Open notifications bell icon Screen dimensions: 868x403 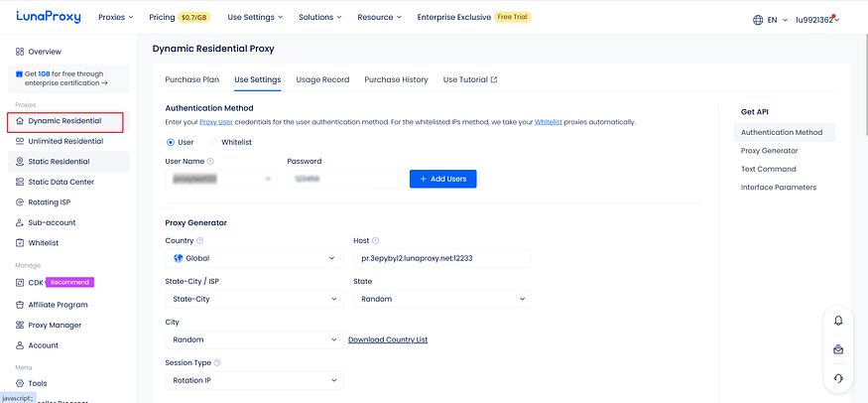[x=838, y=321]
